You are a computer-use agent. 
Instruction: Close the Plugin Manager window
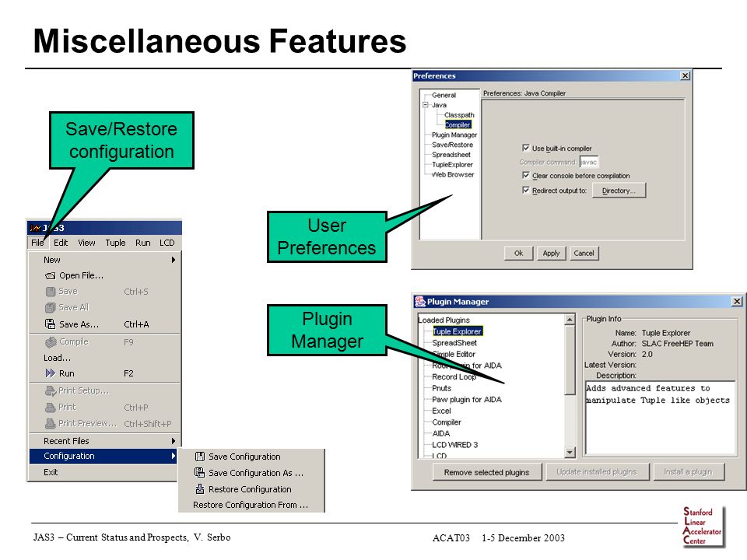pyautogui.click(x=737, y=302)
